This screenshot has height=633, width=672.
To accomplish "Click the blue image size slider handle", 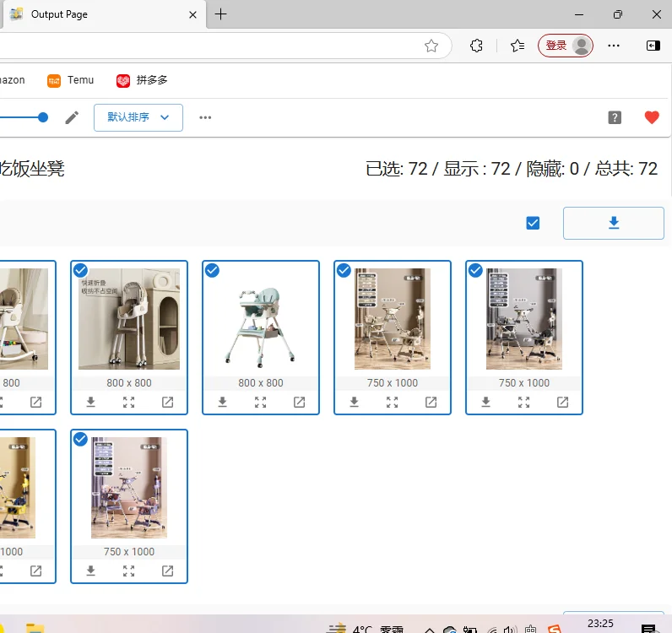I will point(43,117).
